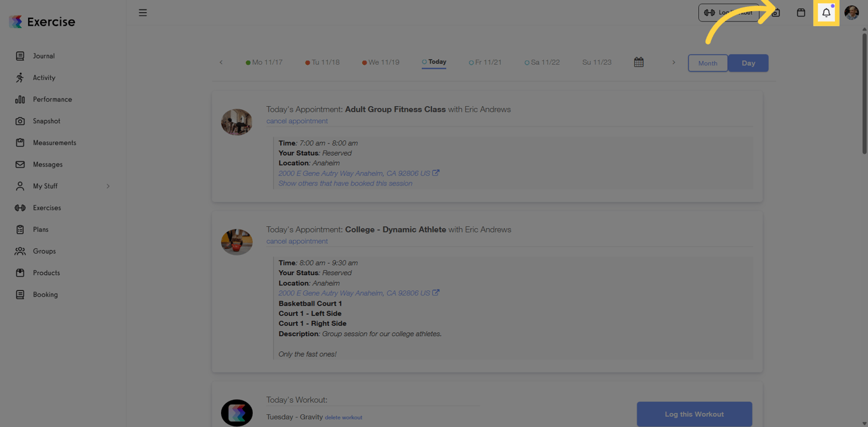The image size is (868, 427).
Task: Open your profile avatar menu
Action: (851, 12)
